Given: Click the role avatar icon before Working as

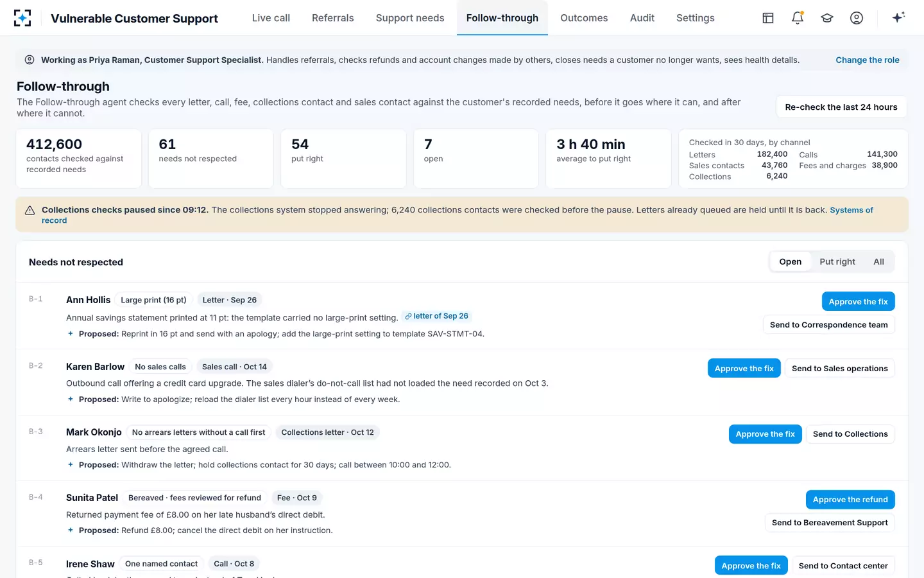Looking at the screenshot, I should point(30,60).
